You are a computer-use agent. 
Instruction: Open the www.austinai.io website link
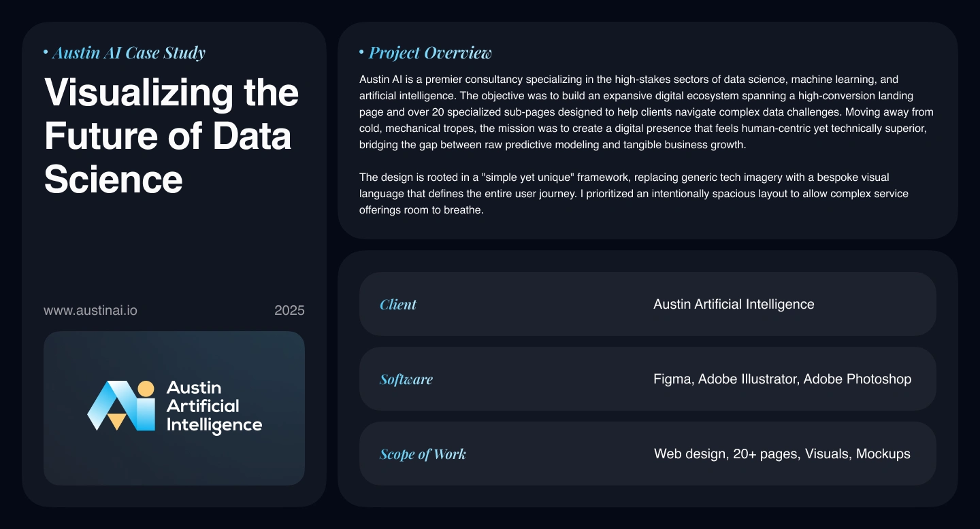pyautogui.click(x=91, y=311)
